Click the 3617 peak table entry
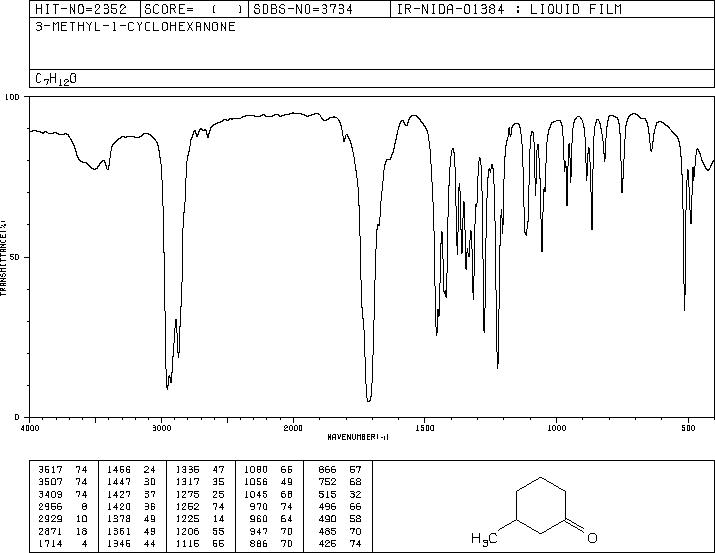Viewport: 715px width, 553px height. [62, 469]
